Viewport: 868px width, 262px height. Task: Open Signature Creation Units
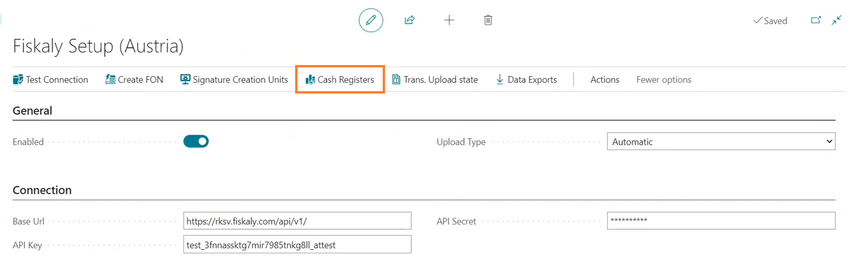click(x=234, y=80)
